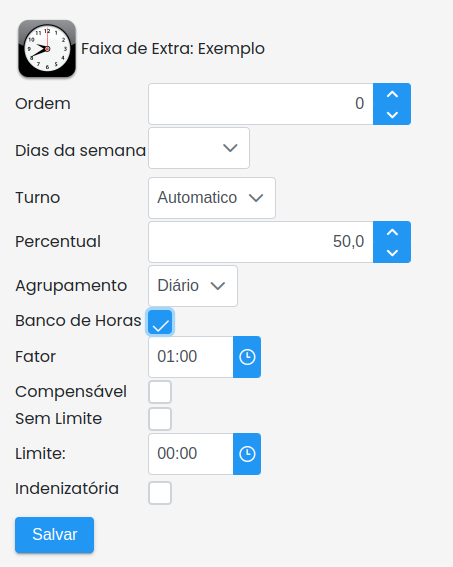The height and width of the screenshot is (567, 453).
Task: Decrease the Percentual with down arrow
Action: click(392, 252)
